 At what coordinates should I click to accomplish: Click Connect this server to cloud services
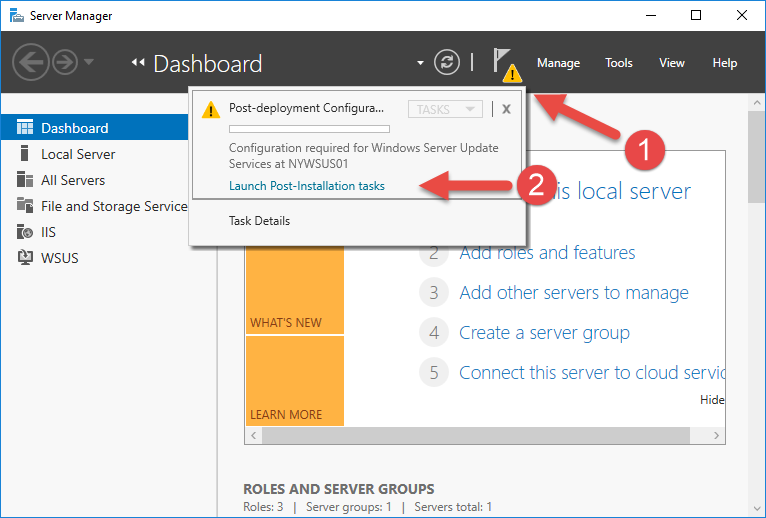pos(592,372)
